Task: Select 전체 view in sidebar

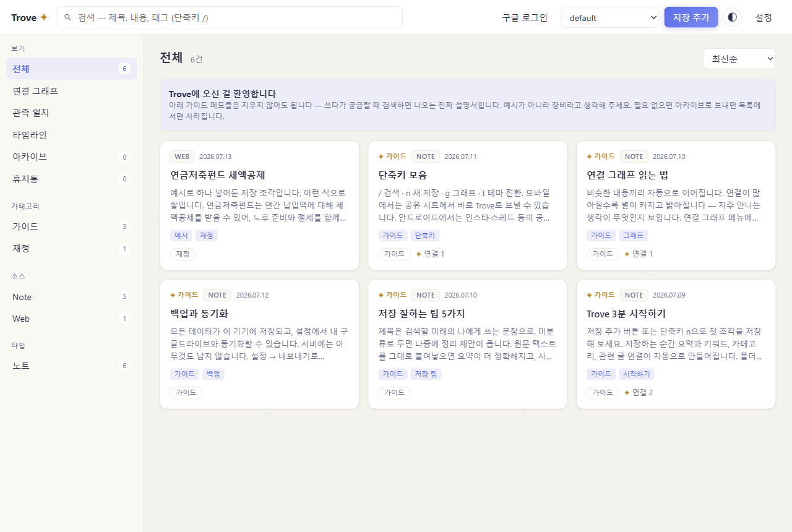Action: click(x=72, y=69)
